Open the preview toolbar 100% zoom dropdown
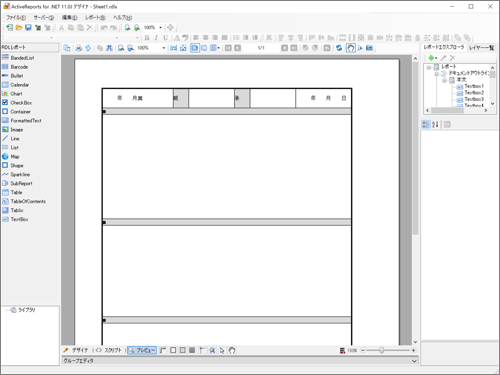 pos(164,48)
